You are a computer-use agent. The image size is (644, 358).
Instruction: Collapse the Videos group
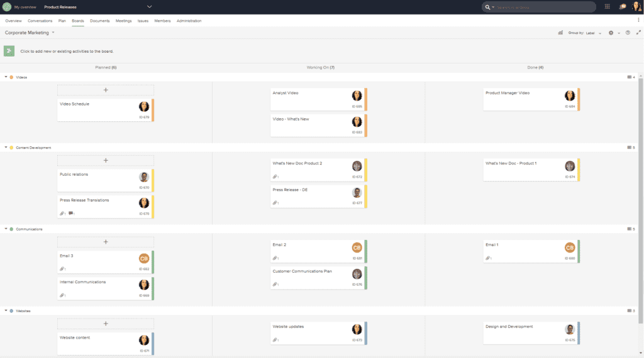point(6,77)
